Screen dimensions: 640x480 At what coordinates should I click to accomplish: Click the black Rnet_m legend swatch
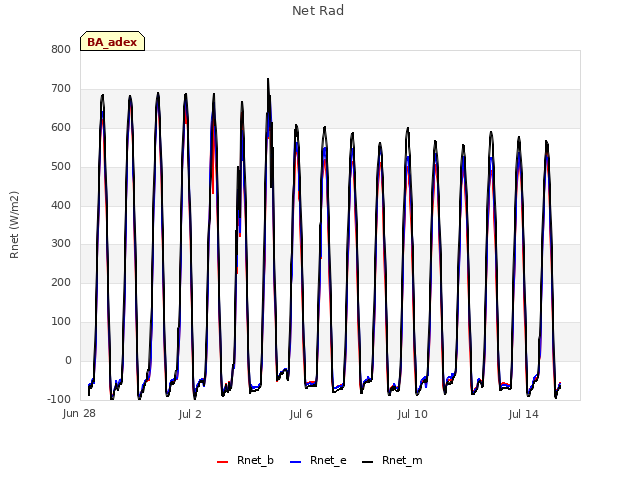point(368,462)
